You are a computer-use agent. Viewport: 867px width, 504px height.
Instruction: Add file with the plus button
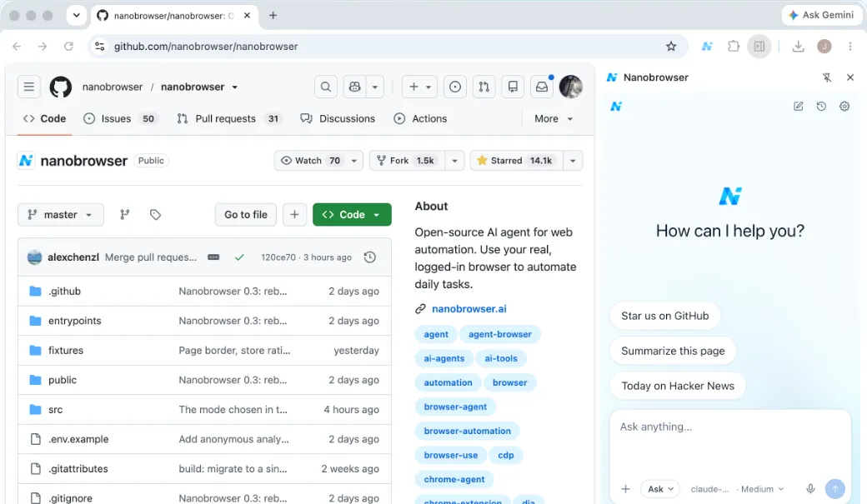[x=295, y=214]
